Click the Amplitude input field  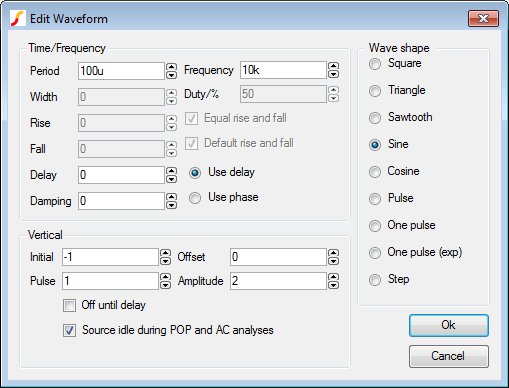click(x=278, y=281)
